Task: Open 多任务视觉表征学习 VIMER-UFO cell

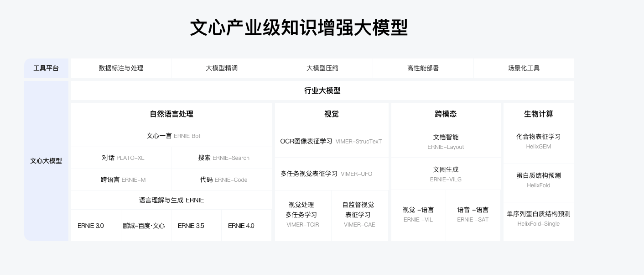Action: click(332, 174)
